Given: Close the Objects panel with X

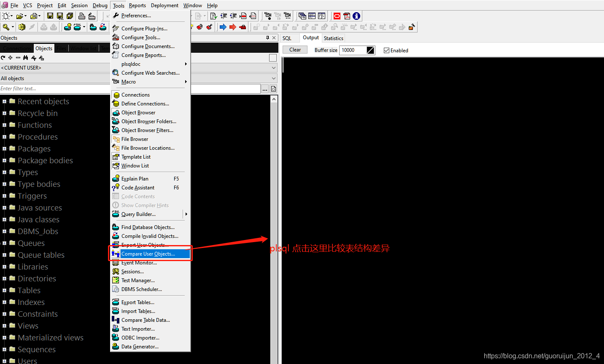Looking at the screenshot, I should (274, 38).
